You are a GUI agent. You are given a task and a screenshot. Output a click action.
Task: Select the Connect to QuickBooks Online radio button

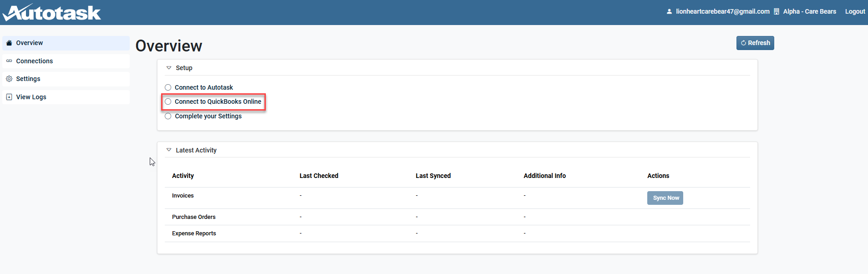pos(168,101)
